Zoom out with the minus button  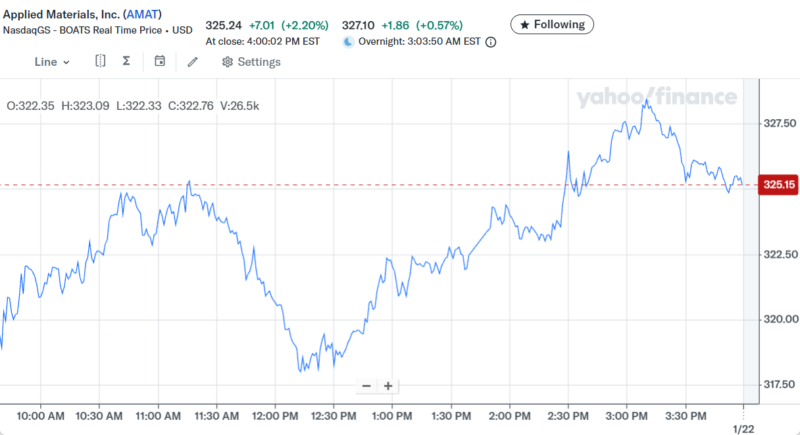[366, 386]
